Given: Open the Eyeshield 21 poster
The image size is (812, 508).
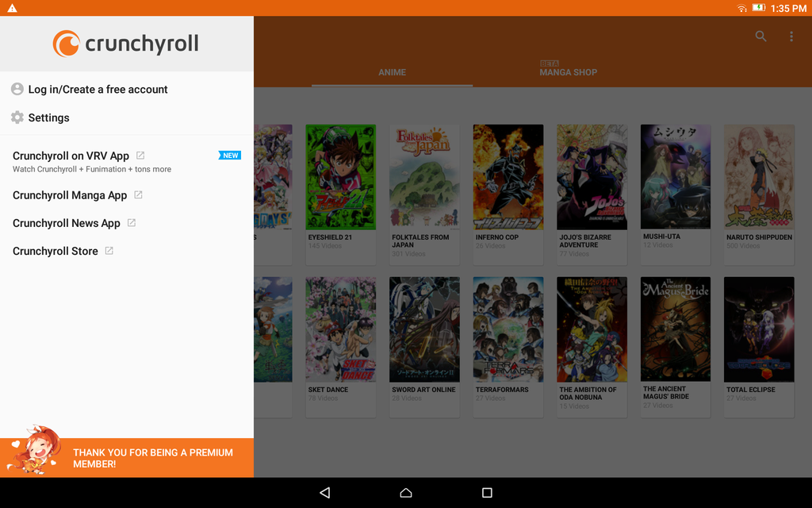Looking at the screenshot, I should point(341,177).
